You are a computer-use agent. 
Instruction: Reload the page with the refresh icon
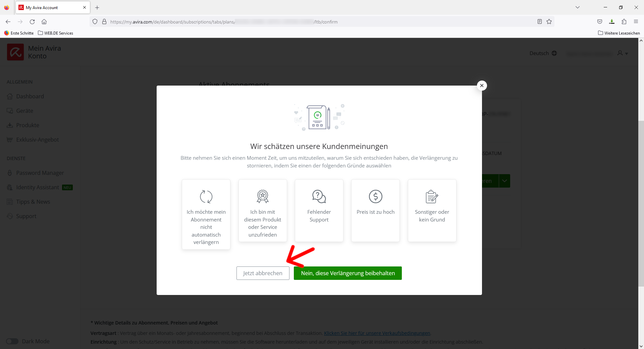(32, 22)
